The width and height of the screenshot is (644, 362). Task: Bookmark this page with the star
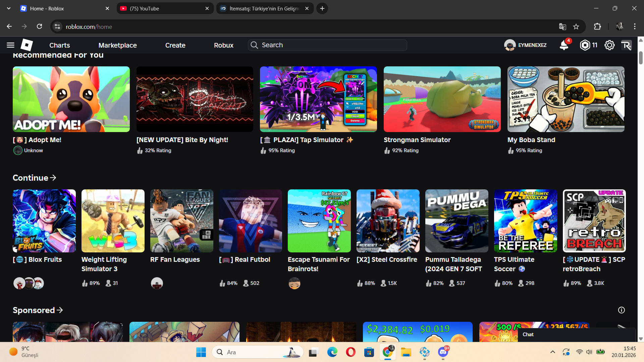(x=576, y=26)
